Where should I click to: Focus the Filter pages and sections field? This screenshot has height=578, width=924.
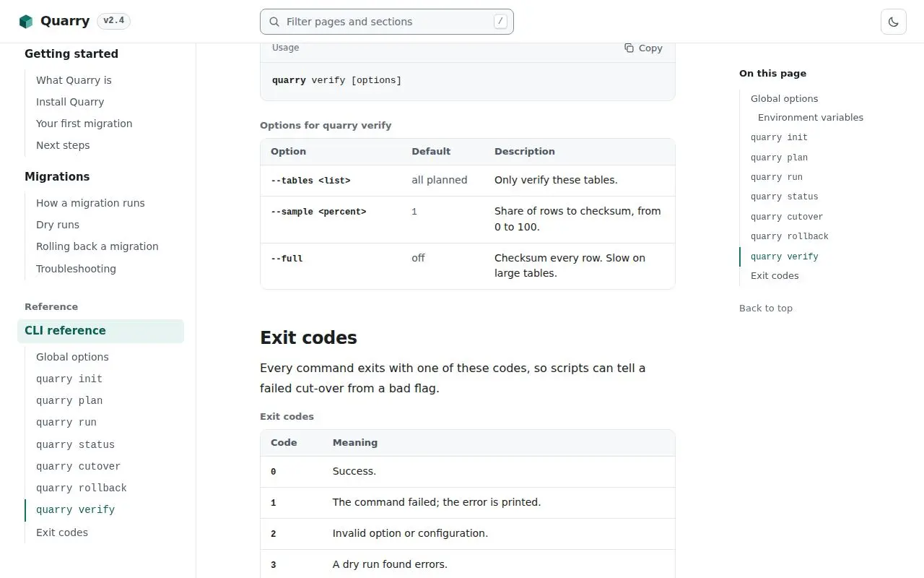[x=386, y=22]
